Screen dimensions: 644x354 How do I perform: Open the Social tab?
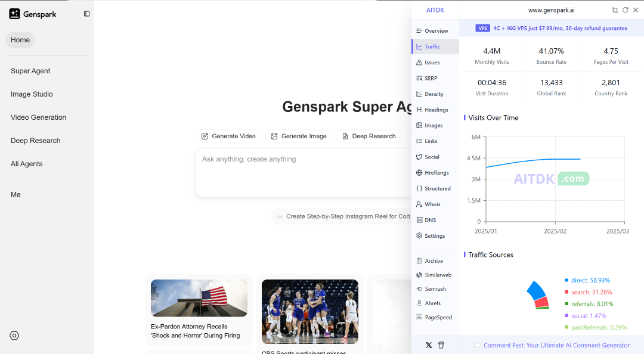tap(435, 157)
